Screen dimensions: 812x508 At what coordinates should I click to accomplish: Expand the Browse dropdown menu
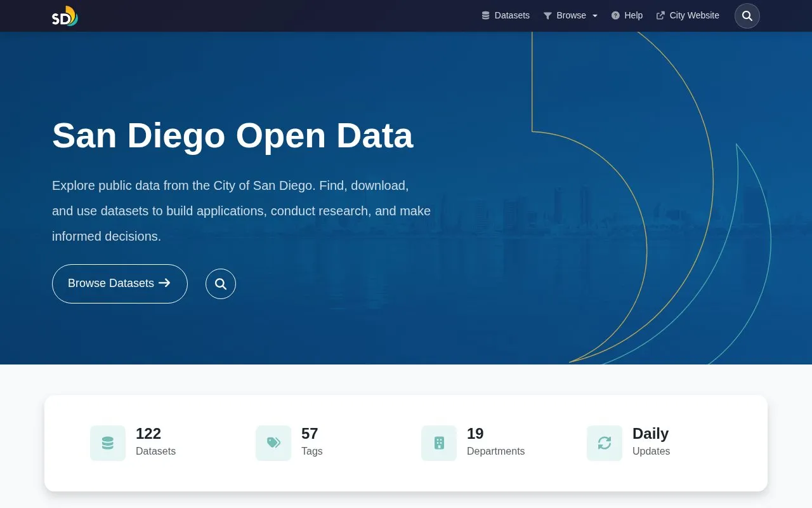click(570, 15)
